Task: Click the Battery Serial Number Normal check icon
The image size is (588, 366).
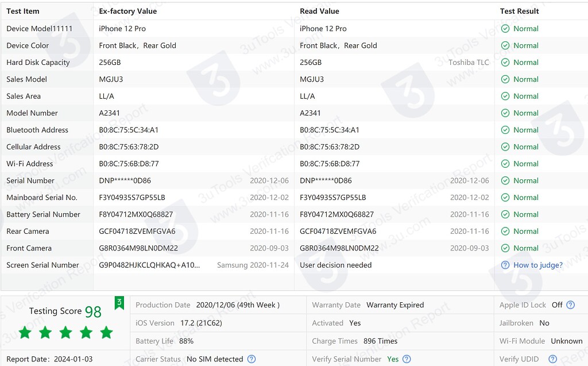Action: pos(505,214)
